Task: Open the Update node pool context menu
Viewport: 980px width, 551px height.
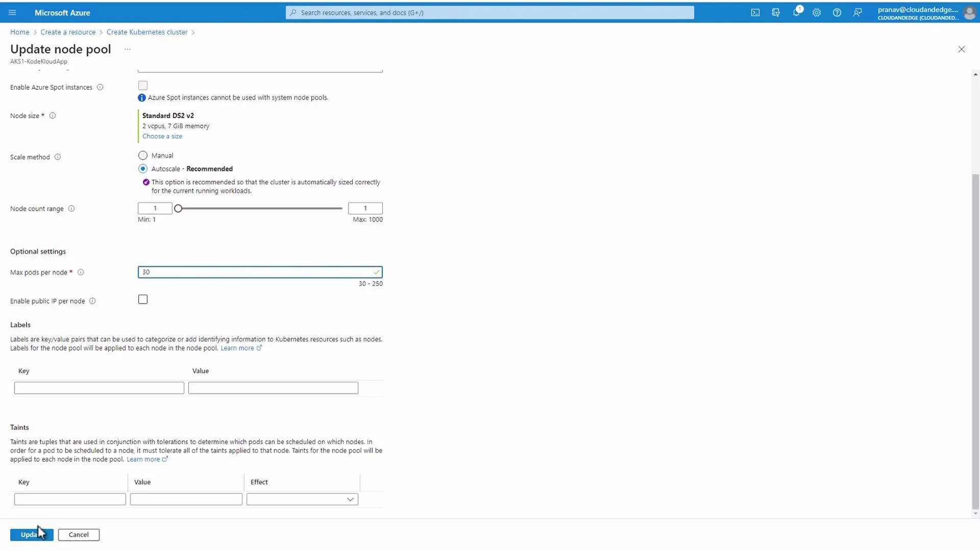Action: click(127, 49)
